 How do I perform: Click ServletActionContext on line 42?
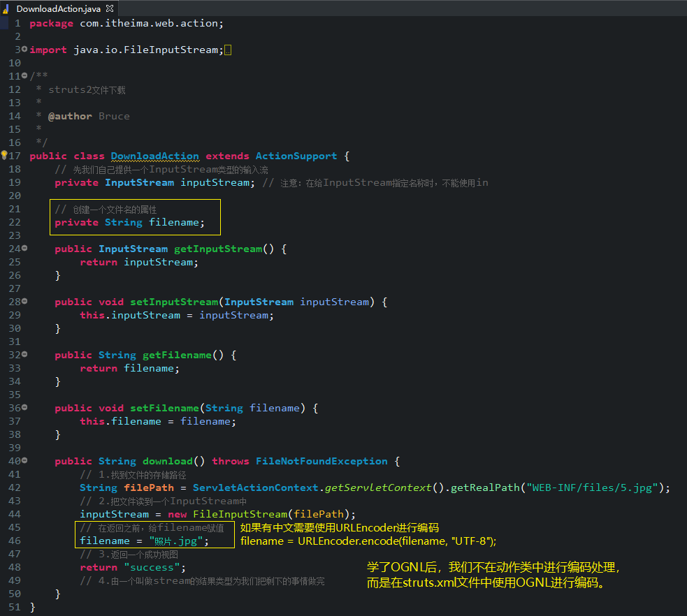(x=255, y=487)
